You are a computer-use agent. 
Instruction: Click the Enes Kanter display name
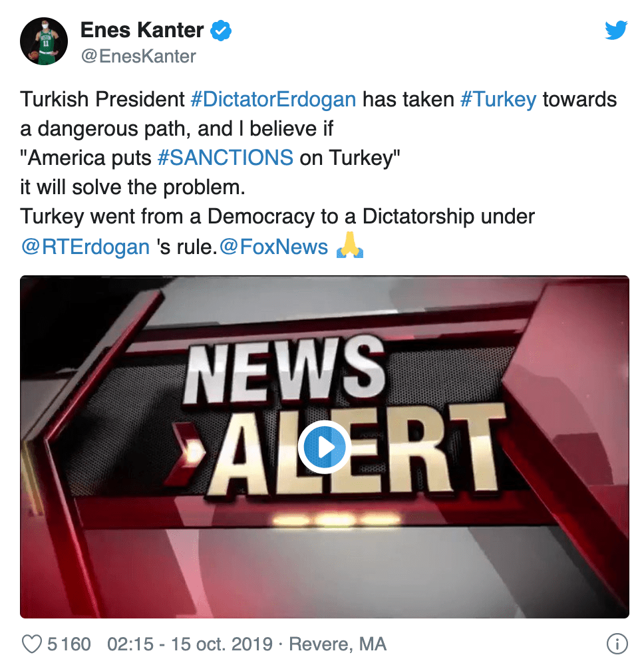point(142,31)
